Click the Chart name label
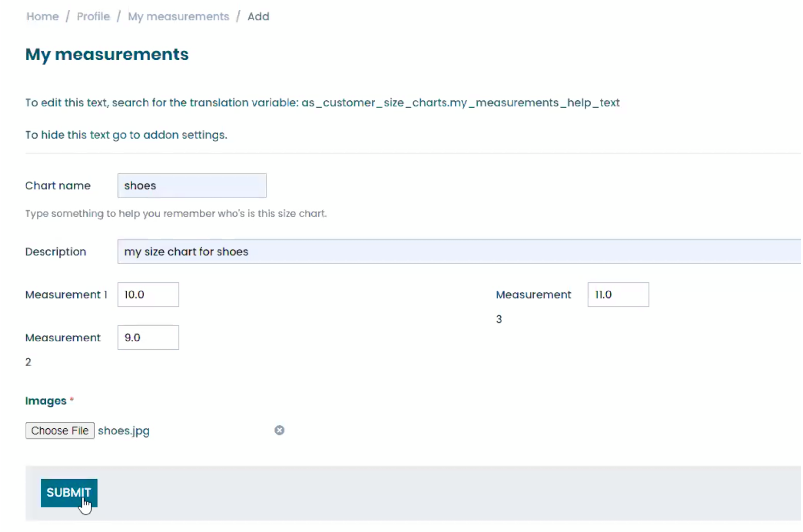The width and height of the screenshot is (803, 532). click(x=58, y=186)
